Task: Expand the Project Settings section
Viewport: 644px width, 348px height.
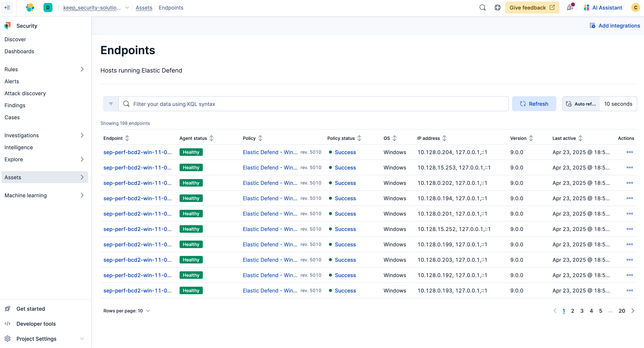Action: pyautogui.click(x=82, y=339)
